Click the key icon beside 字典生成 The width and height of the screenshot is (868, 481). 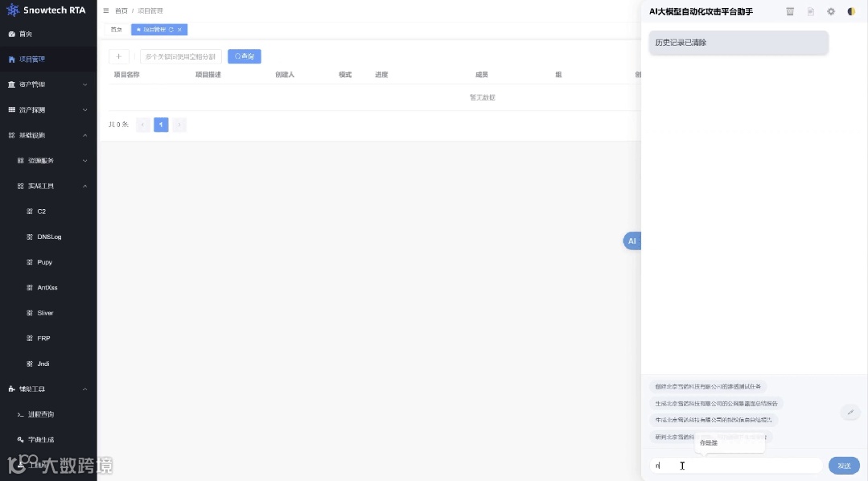point(20,440)
